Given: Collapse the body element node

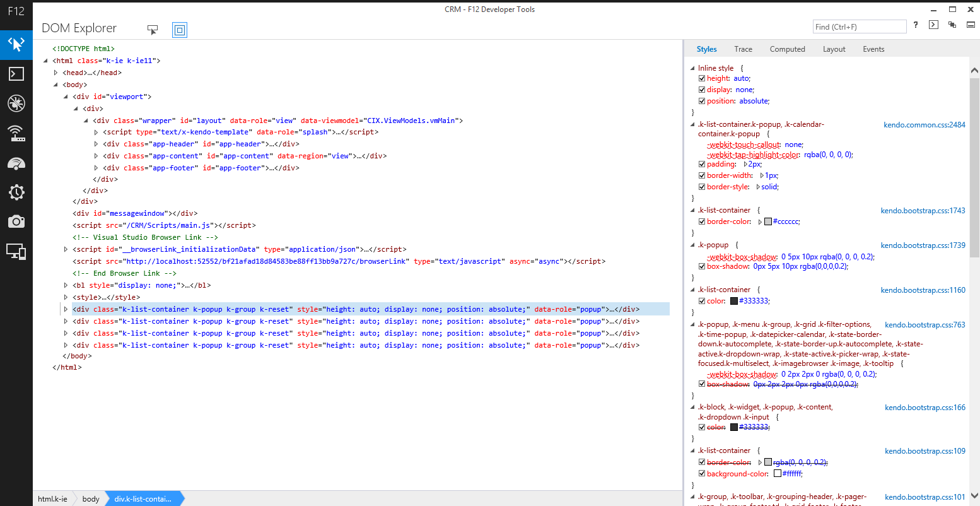Looking at the screenshot, I should (x=56, y=85).
